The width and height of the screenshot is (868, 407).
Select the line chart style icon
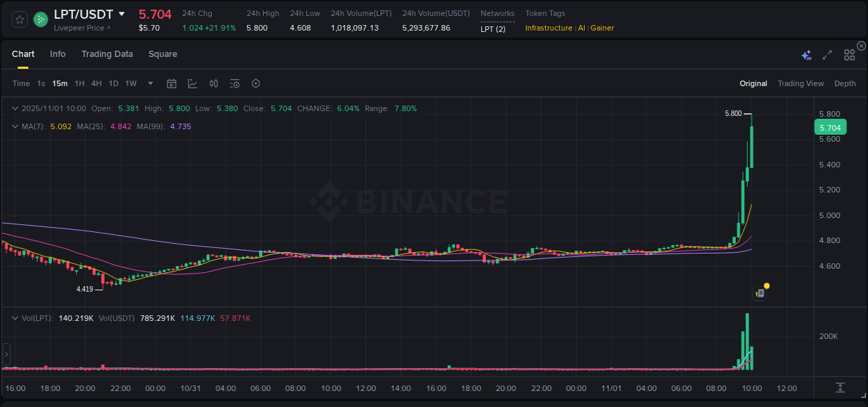point(192,83)
